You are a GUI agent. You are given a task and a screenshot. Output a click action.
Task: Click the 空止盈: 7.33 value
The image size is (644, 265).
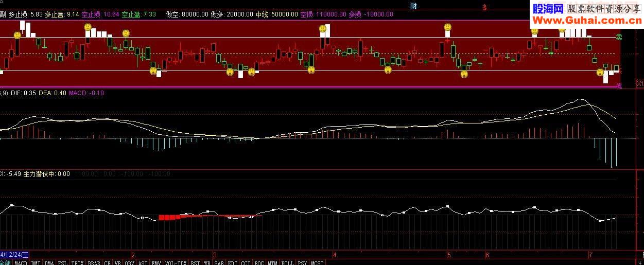[139, 14]
